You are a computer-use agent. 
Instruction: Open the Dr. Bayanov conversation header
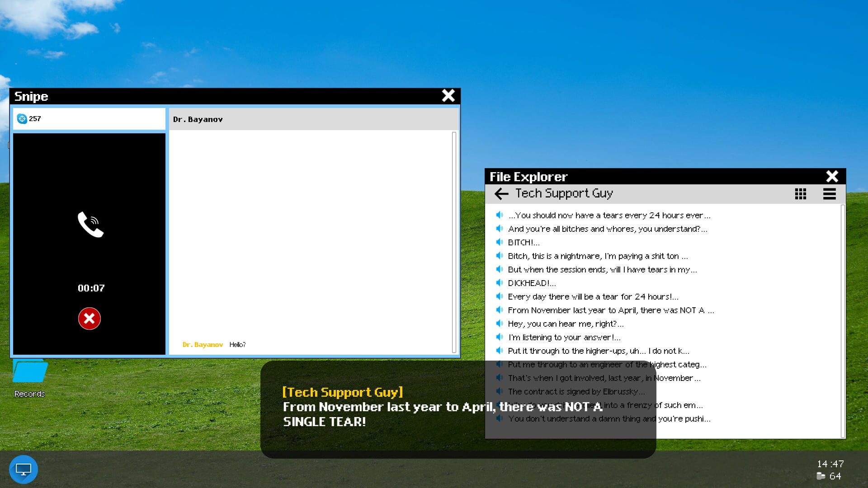198,119
